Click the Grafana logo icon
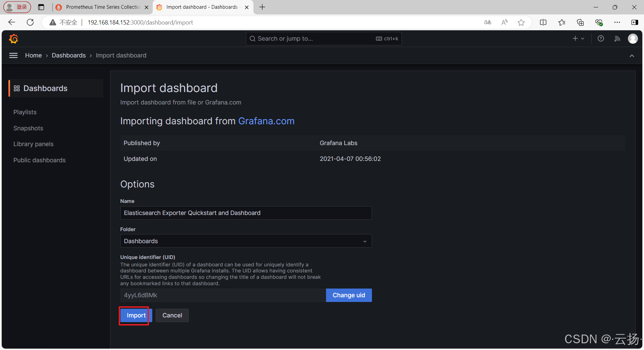This screenshot has height=350, width=644. pyautogui.click(x=13, y=39)
